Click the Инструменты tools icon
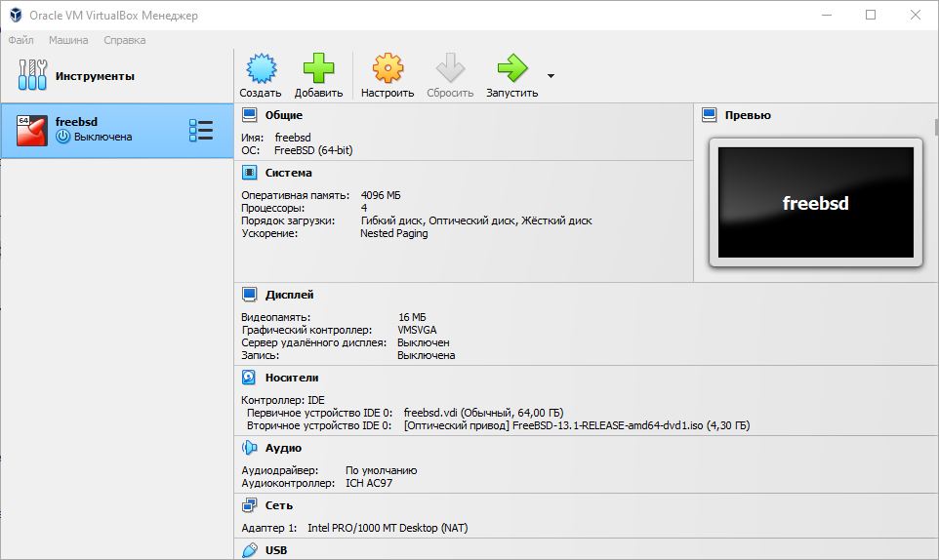The image size is (939, 560). tap(32, 75)
